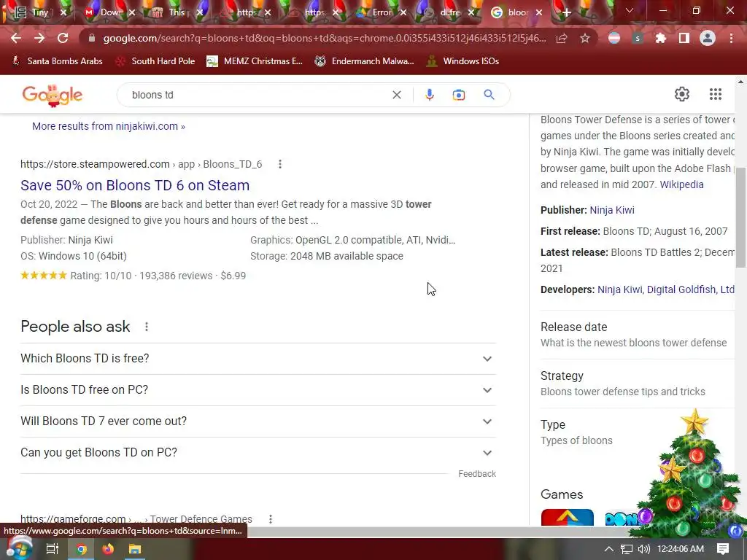Open Google quick settings gear
747x560 pixels.
point(682,94)
